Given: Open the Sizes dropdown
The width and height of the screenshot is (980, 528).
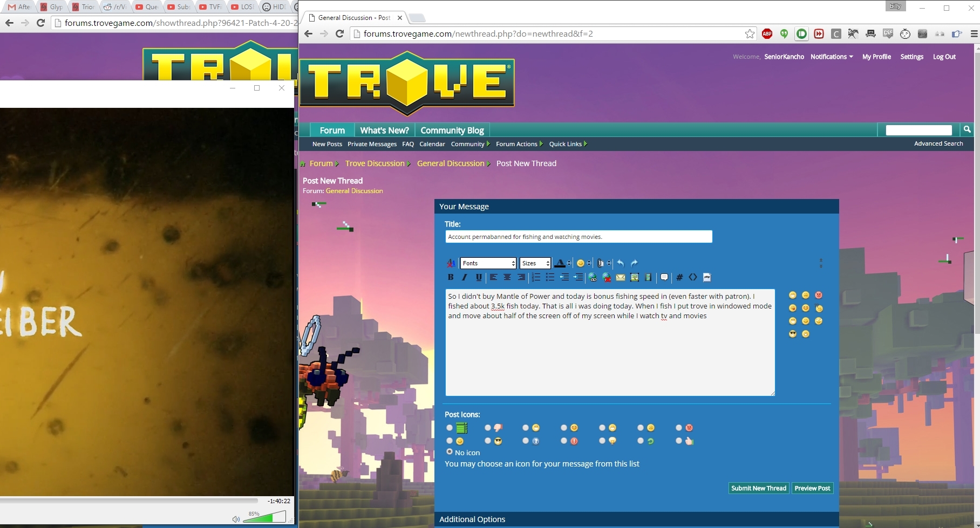Looking at the screenshot, I should point(535,263).
